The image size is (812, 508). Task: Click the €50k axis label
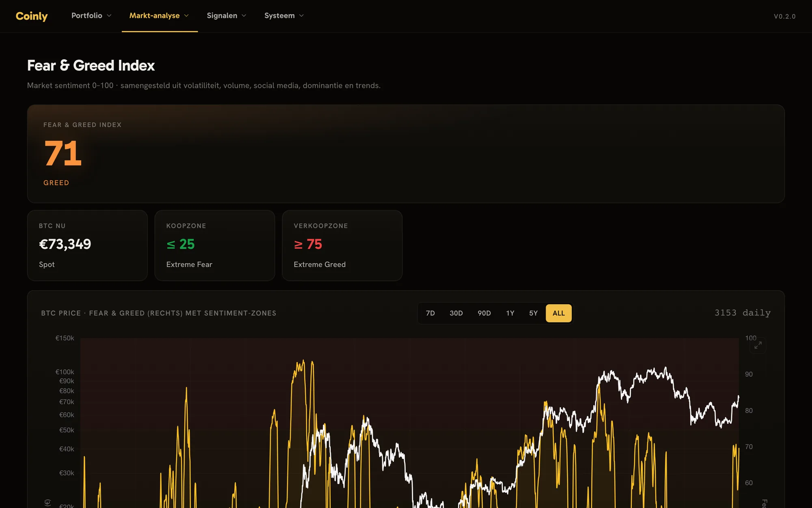point(67,430)
